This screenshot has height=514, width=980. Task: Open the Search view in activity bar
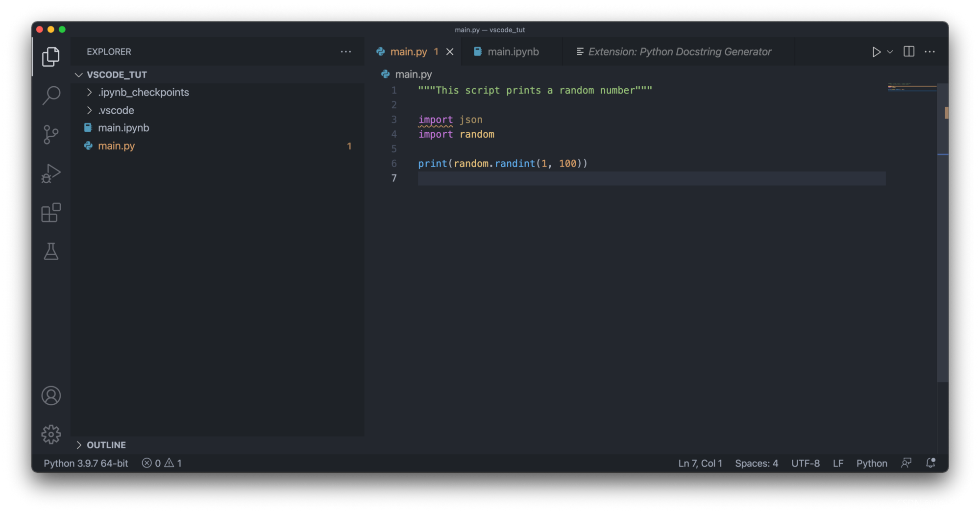point(51,95)
